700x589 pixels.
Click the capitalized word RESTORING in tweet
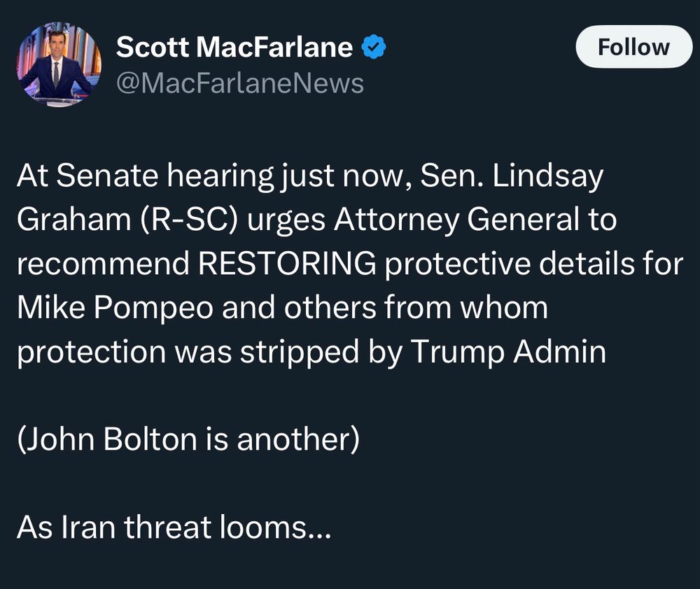tap(287, 263)
